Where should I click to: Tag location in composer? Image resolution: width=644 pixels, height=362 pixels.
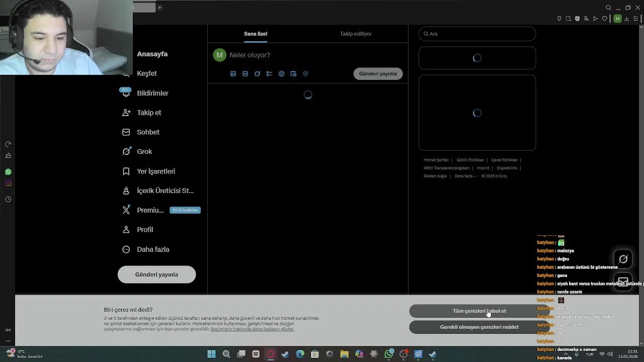[x=305, y=73]
